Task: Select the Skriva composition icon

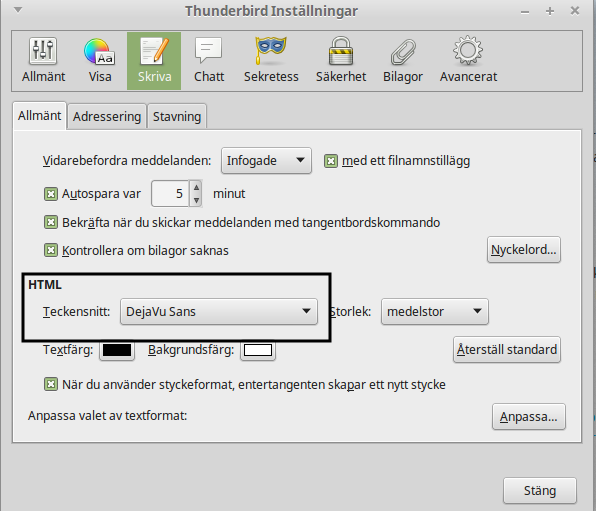Action: click(154, 61)
